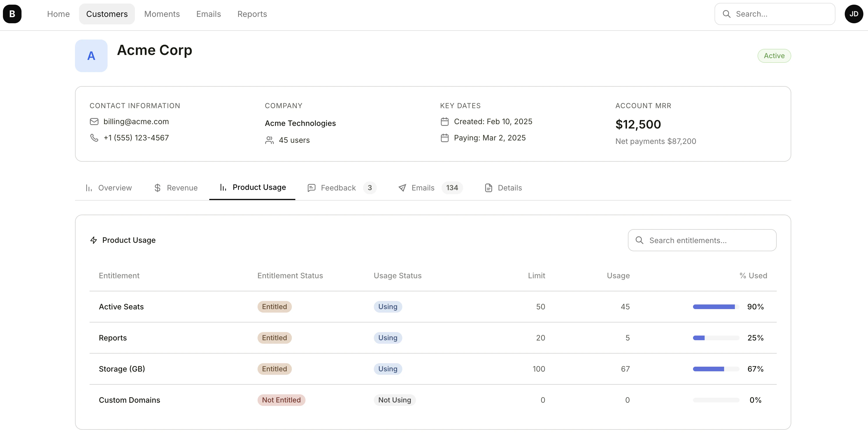The image size is (868, 435).
Task: Click the calendar icon next to Created date
Action: click(x=445, y=121)
